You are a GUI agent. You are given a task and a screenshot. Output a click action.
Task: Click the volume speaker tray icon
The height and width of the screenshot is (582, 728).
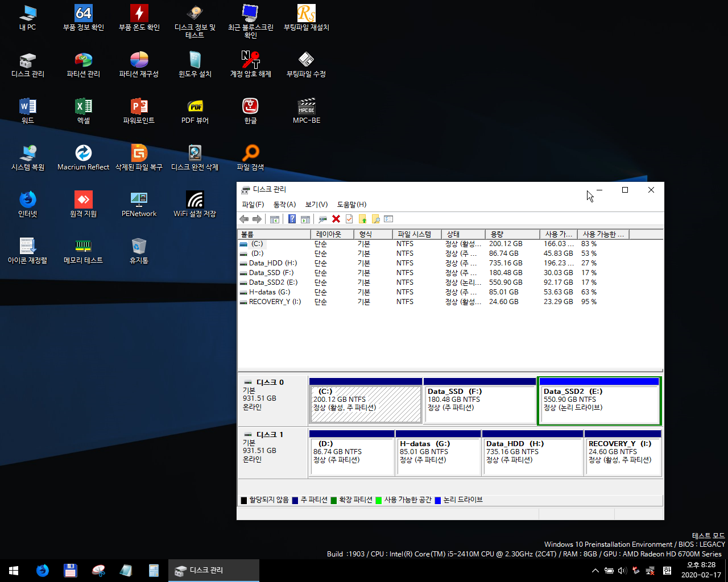pos(622,571)
